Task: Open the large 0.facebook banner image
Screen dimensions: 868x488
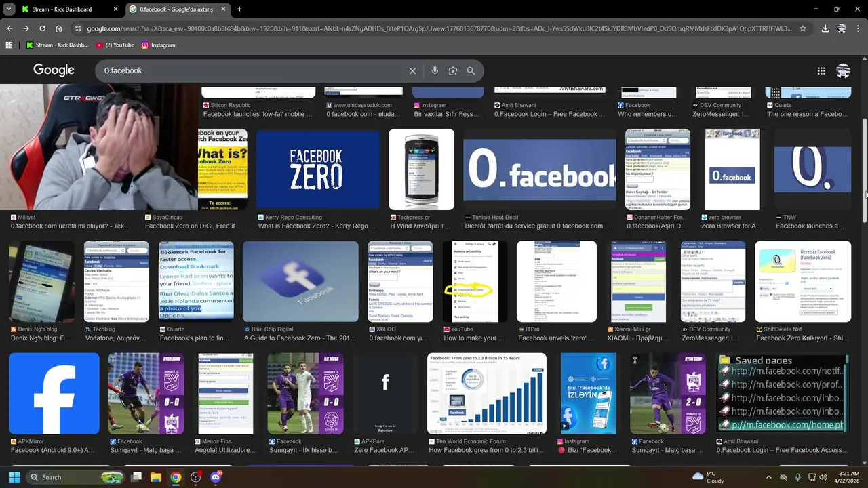Action: coord(540,169)
